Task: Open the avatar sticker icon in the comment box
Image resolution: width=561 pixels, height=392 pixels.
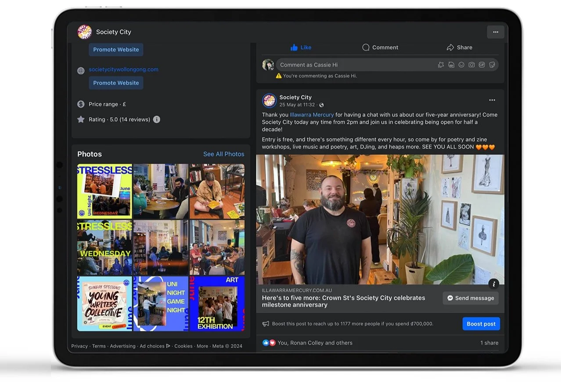Action: coord(451,65)
